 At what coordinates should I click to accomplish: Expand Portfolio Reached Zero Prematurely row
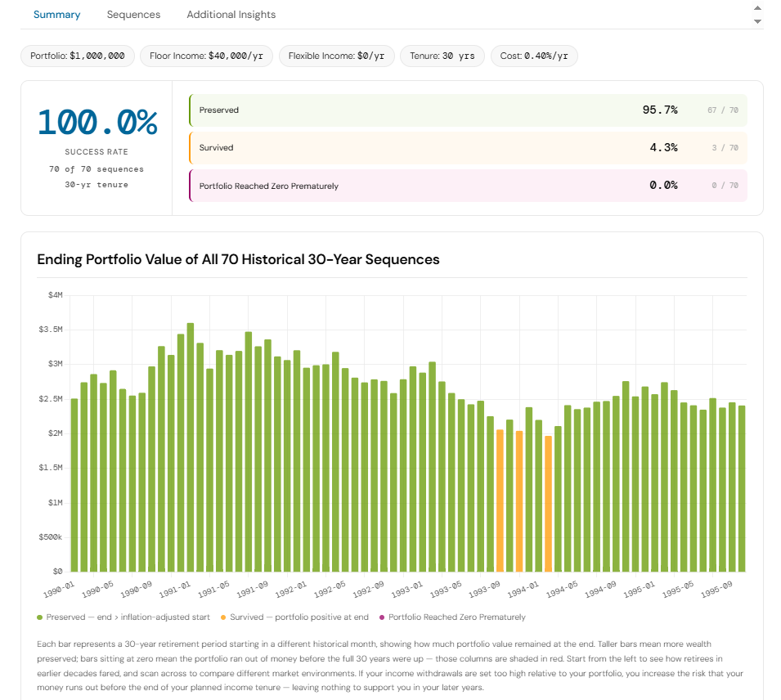point(468,186)
